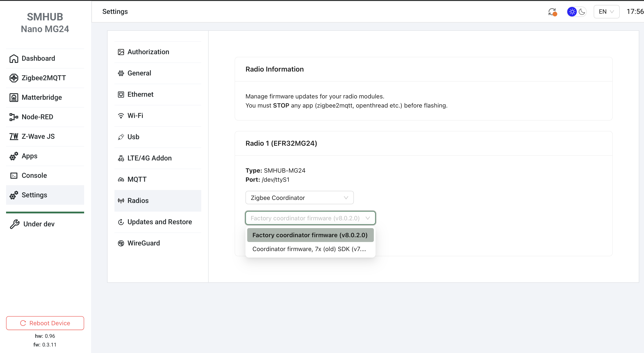Open the Zigbee2MQTT page
The width and height of the screenshot is (644, 353).
[45, 78]
